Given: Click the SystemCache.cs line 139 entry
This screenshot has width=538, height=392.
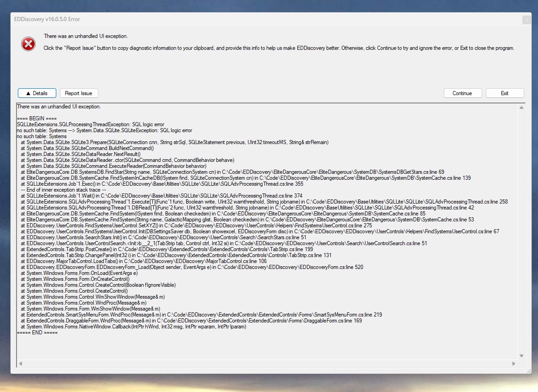Looking at the screenshot, I should [x=246, y=178].
